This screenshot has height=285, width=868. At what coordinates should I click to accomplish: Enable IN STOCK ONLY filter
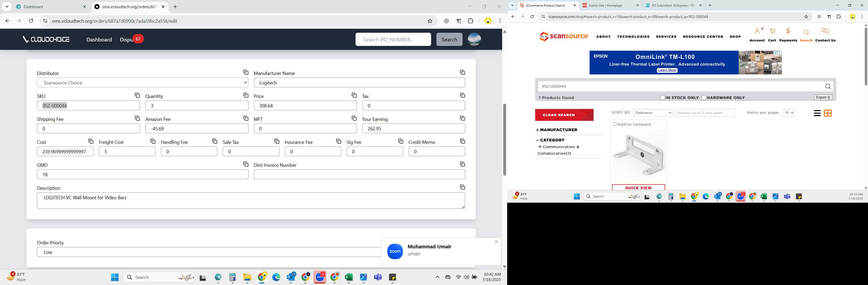point(662,98)
